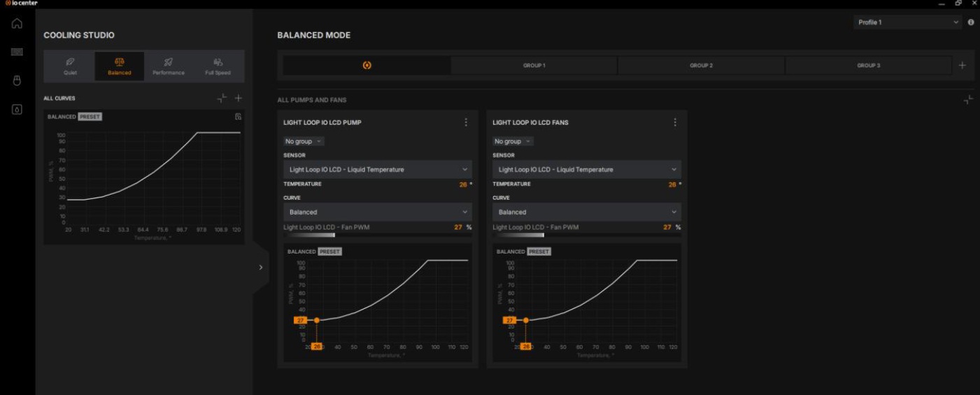Viewport: 980px width, 395px height.
Task: Open the Home icon in the sidebar
Action: (17, 24)
